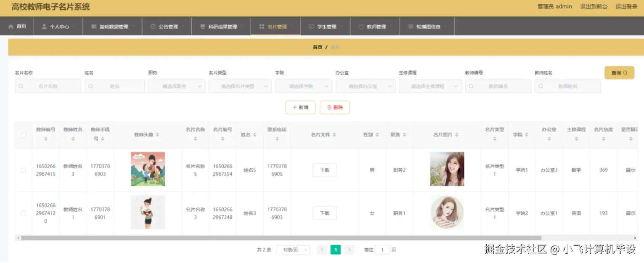The height and width of the screenshot is (263, 644).
Task: Sort the table by 名片热度 column
Action: (604, 138)
